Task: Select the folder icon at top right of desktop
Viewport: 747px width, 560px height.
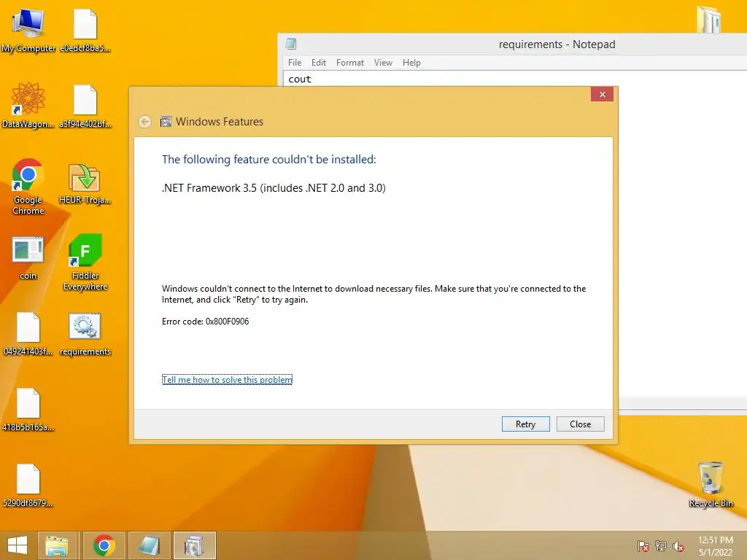Action: coord(709,19)
